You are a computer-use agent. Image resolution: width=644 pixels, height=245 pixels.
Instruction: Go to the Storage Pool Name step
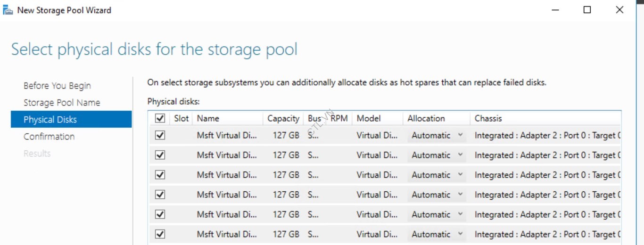(x=62, y=103)
